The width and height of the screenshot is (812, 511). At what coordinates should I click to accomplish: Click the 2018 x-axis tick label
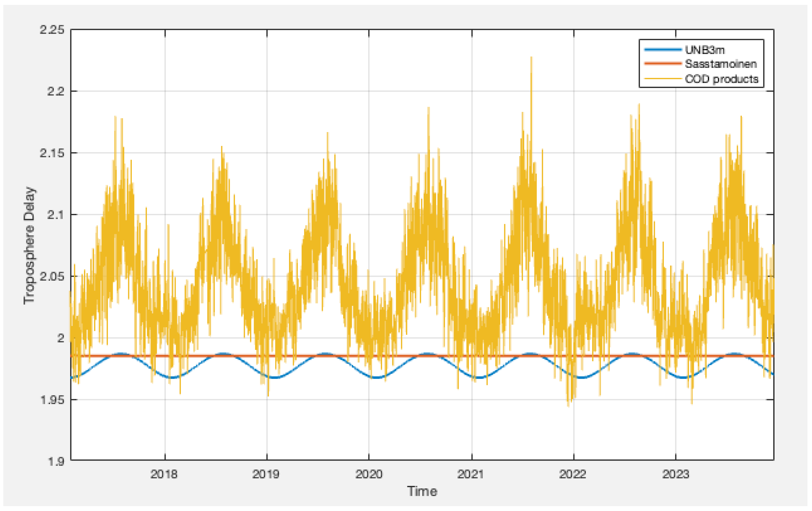[164, 474]
